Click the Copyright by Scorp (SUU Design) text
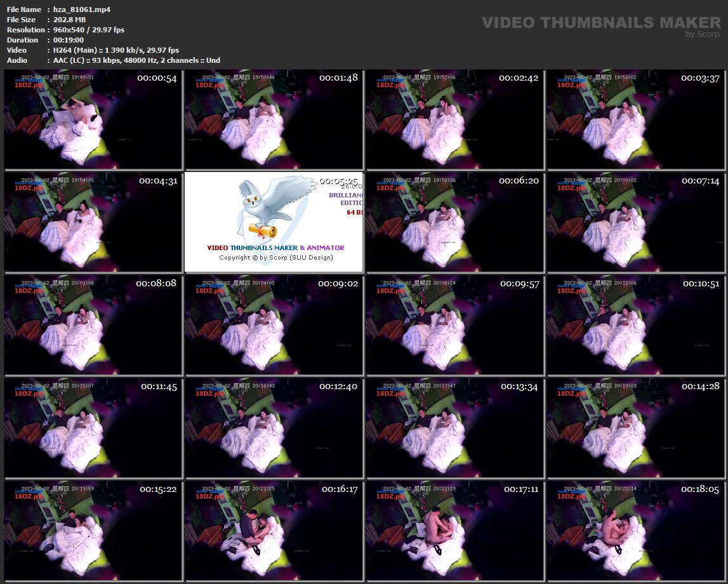 tap(276, 258)
